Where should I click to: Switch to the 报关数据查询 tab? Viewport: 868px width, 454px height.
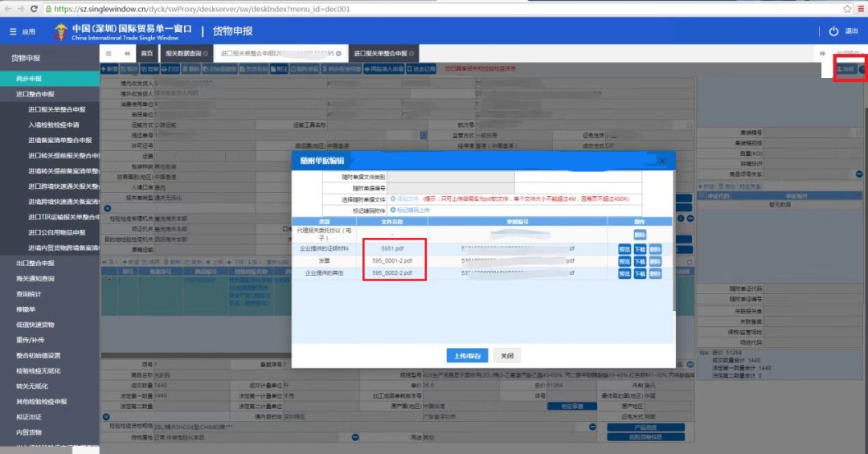[x=185, y=54]
